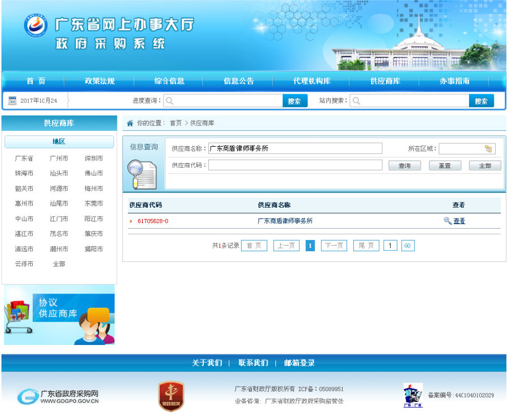Open 信息公告 menu item

pyautogui.click(x=239, y=81)
